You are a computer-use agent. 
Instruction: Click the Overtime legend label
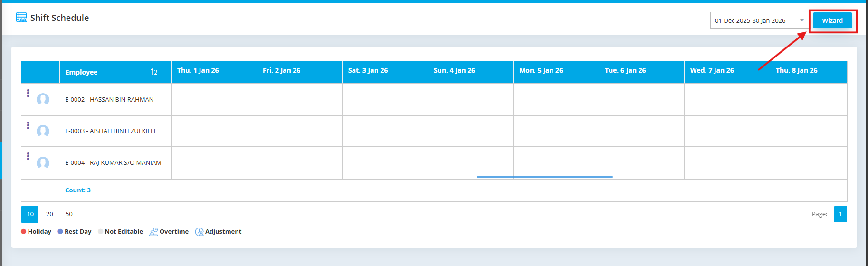coord(174,232)
